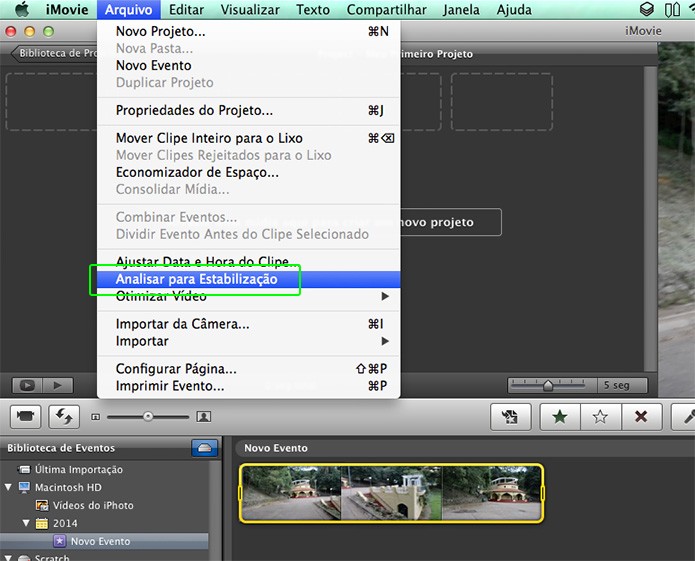
Task: Open Propriedades do Projeto...
Action: click(x=249, y=110)
